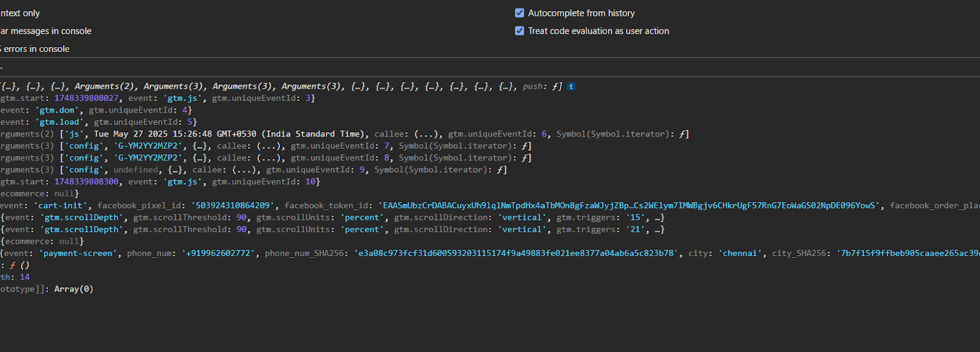Toggle Treat code evaluation as user action checkbox

(519, 31)
